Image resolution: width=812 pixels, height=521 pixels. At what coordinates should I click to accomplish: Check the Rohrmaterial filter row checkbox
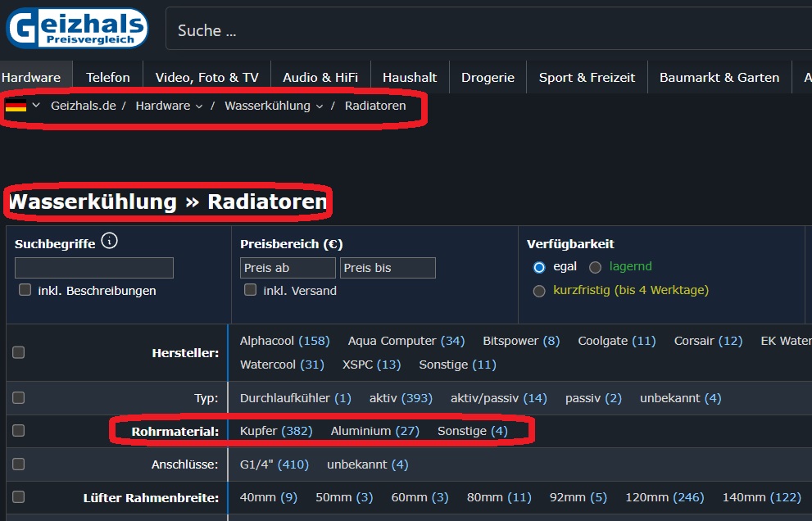(18, 430)
